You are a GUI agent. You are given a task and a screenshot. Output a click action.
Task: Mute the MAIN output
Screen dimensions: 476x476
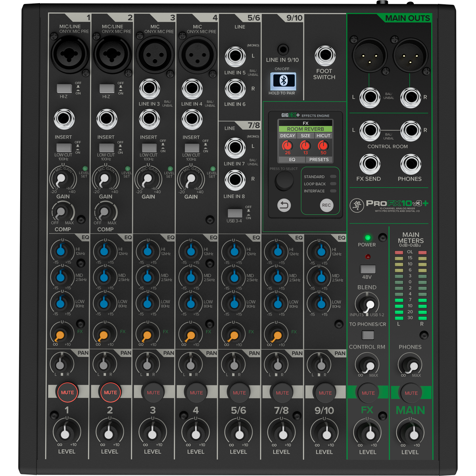[x=410, y=392]
